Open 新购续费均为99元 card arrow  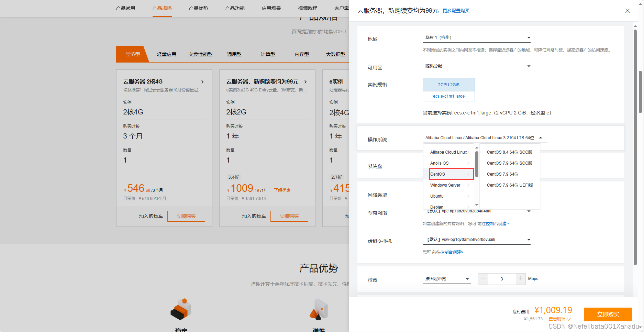point(306,82)
